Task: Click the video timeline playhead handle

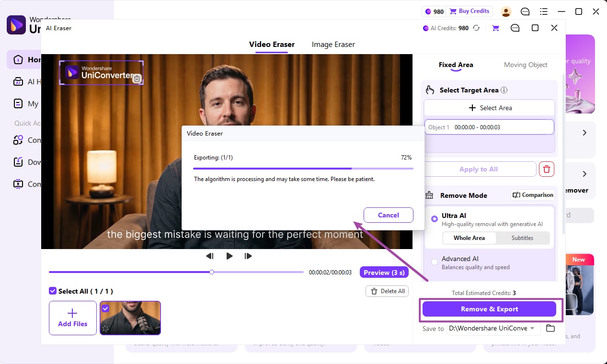Action: tap(212, 272)
